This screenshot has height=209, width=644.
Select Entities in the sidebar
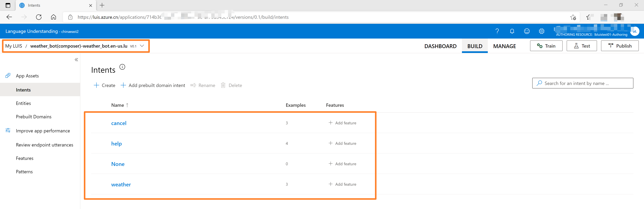click(x=23, y=103)
